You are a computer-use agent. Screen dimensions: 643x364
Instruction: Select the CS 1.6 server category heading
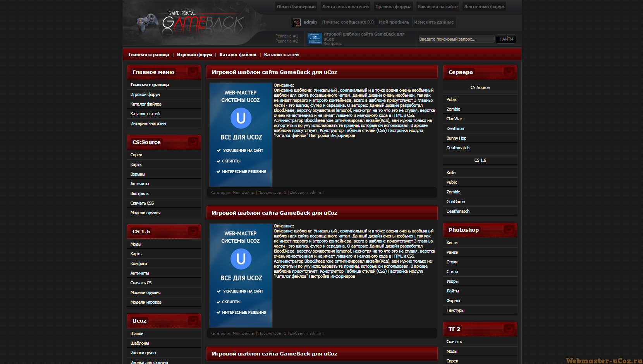tap(480, 160)
